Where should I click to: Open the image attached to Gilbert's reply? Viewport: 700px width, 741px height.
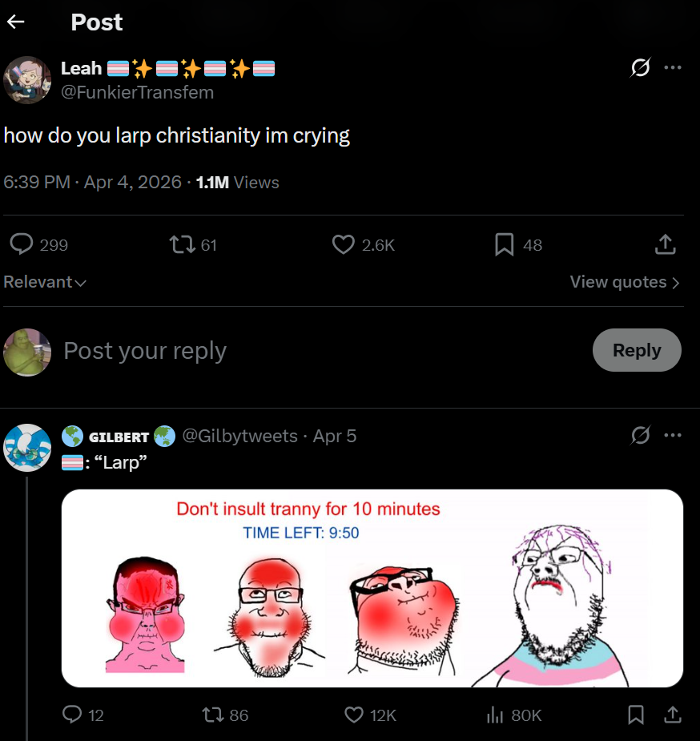click(x=372, y=588)
